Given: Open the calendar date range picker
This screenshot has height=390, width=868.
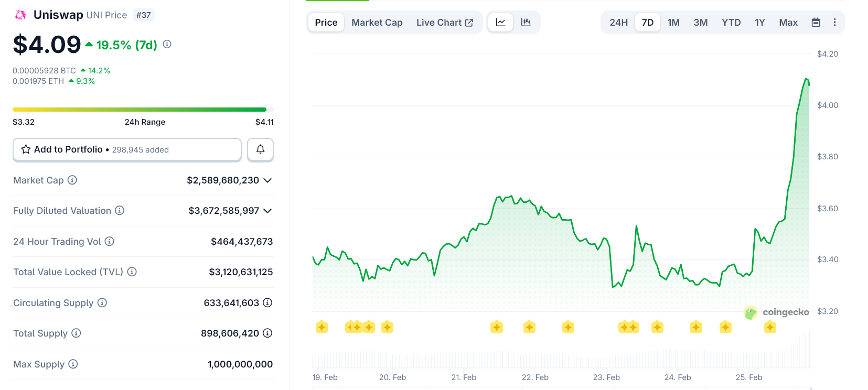Looking at the screenshot, I should (x=816, y=23).
